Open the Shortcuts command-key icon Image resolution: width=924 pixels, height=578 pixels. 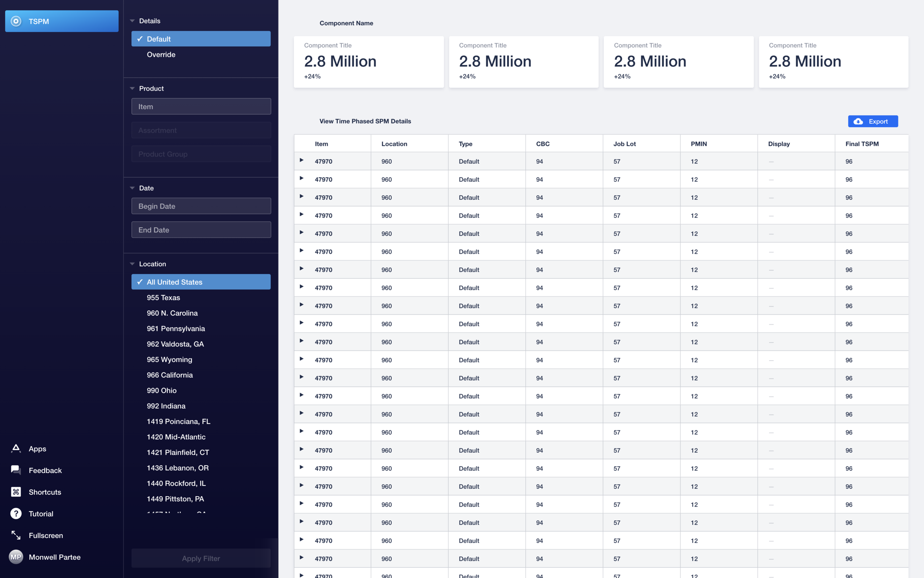coord(16,492)
